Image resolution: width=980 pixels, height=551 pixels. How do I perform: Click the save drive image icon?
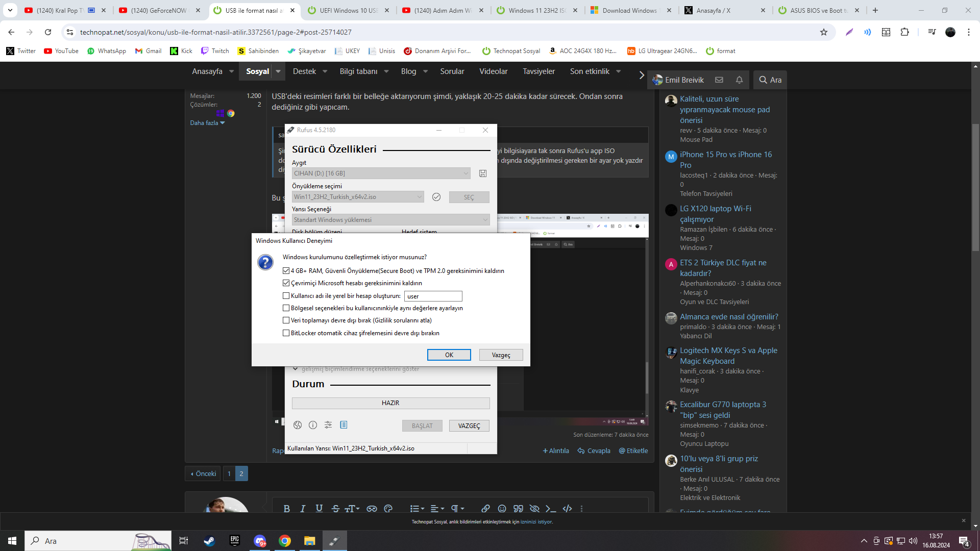pos(483,173)
